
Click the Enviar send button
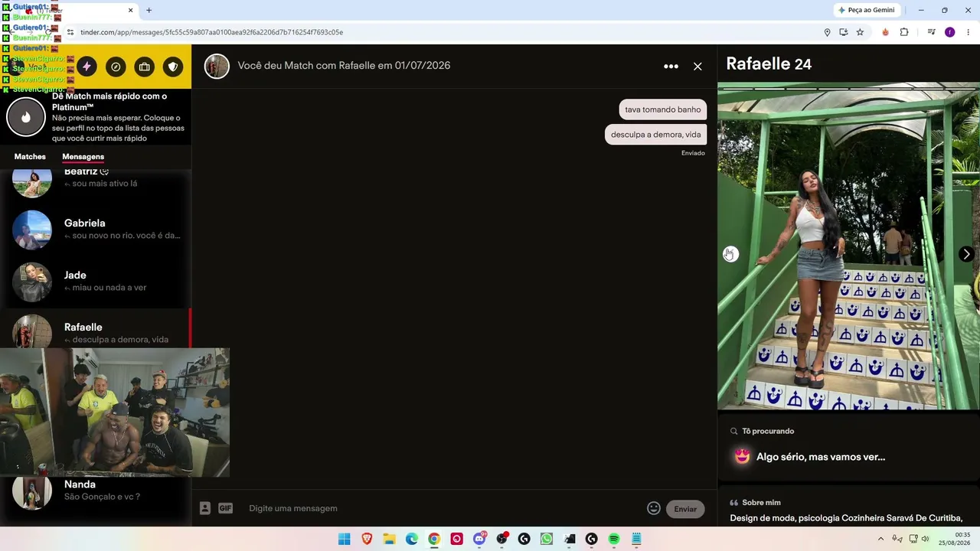tap(685, 509)
